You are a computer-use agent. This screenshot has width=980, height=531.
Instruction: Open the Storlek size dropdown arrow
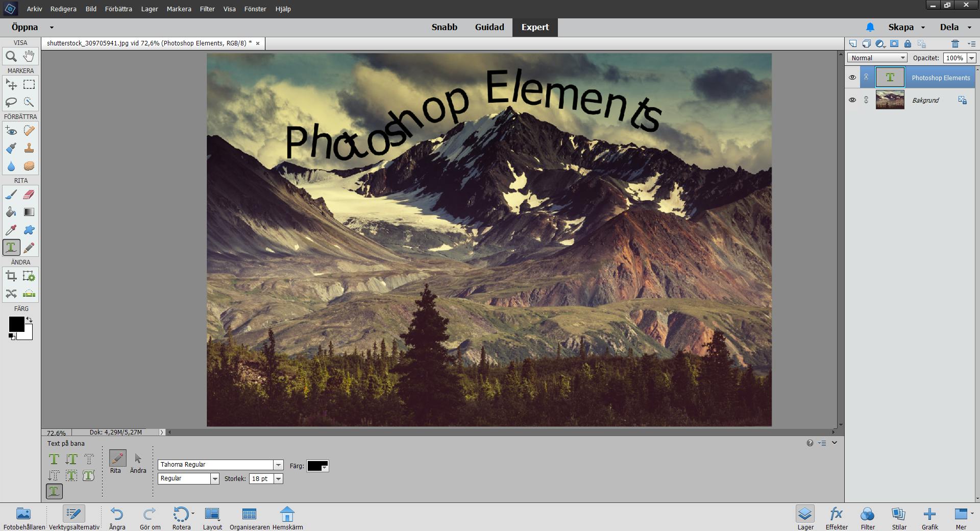pos(278,478)
